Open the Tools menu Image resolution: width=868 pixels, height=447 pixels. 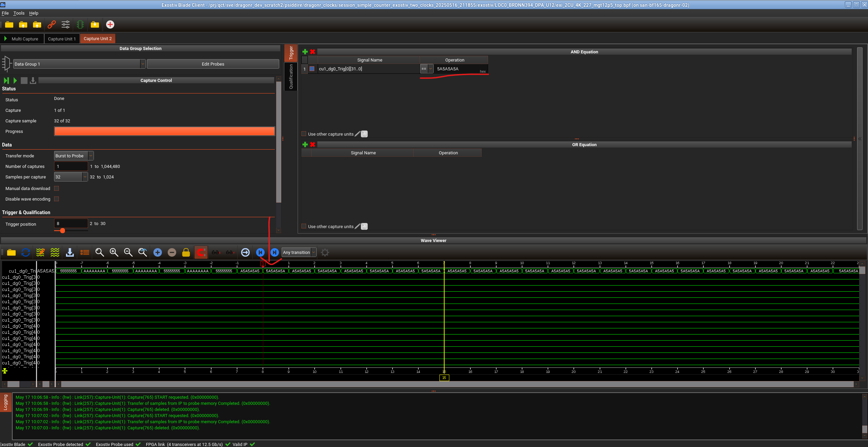tap(19, 13)
